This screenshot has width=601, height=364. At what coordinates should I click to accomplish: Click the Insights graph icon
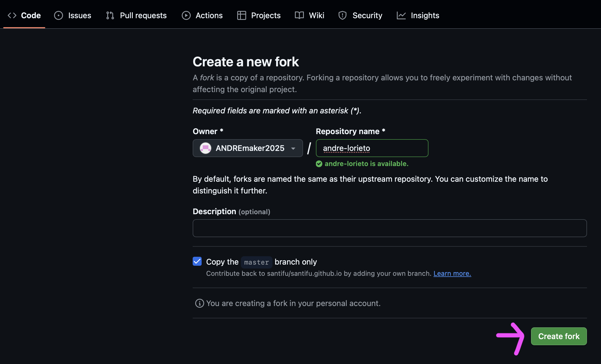click(401, 15)
